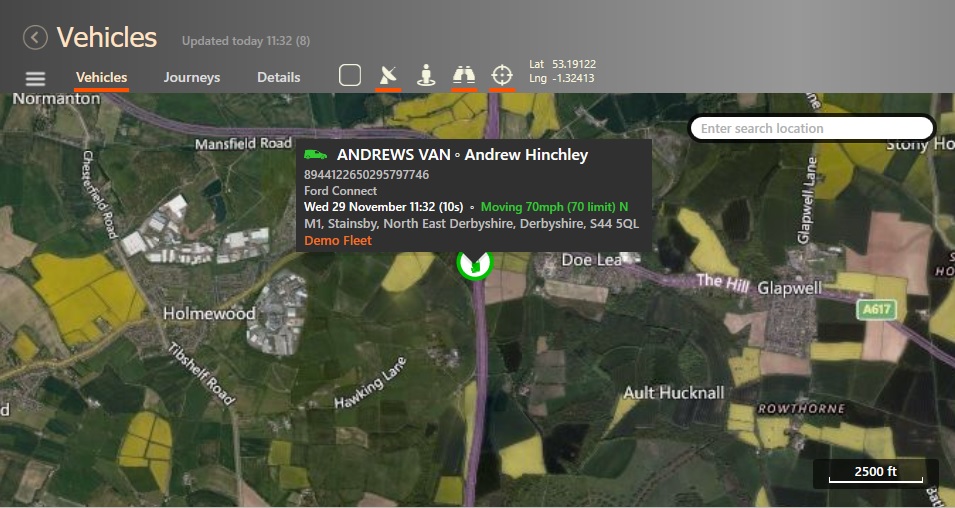
Task: Click the vehicle address line in popup
Action: point(471,224)
